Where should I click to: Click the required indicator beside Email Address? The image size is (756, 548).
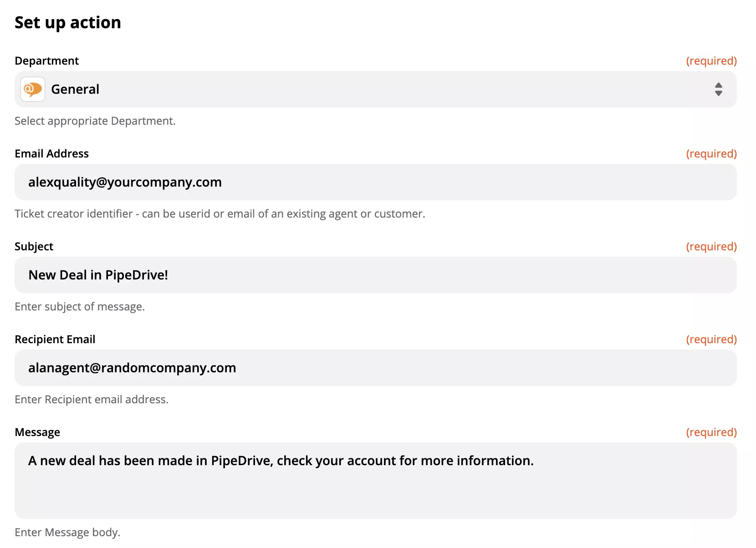tap(711, 153)
